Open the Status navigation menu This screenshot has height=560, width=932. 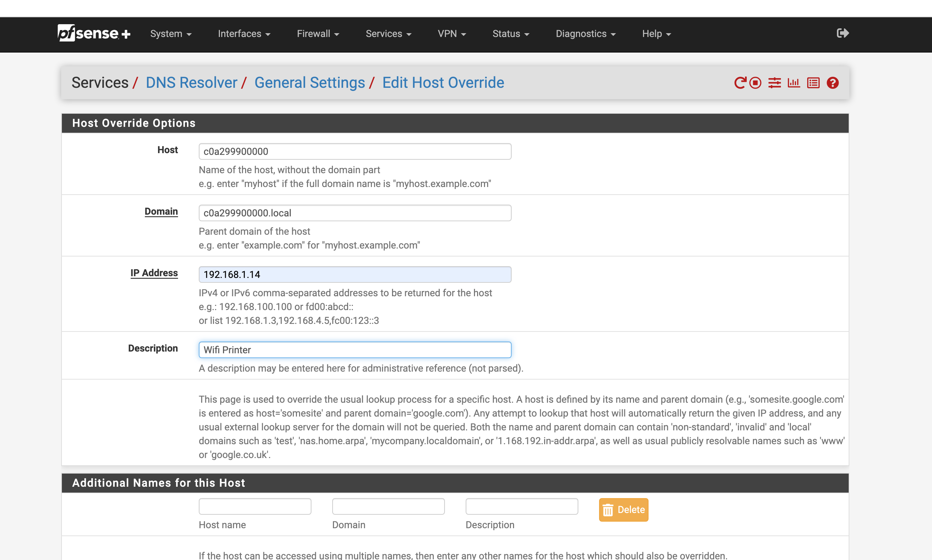pos(511,34)
